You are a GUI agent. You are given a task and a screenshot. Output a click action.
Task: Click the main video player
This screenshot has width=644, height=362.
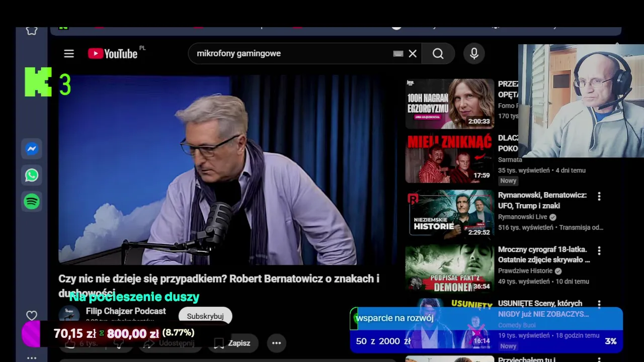(227, 170)
